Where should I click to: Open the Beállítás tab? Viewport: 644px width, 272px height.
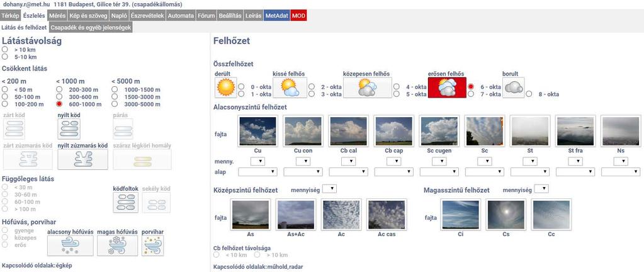(230, 16)
